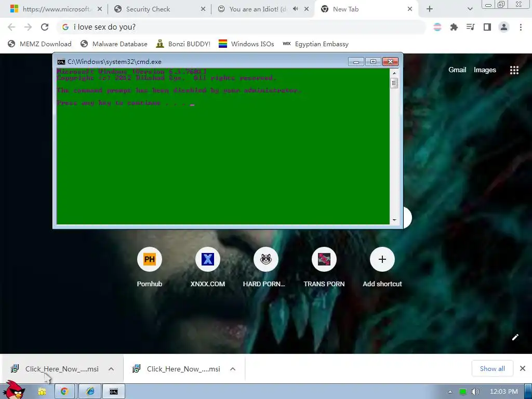Close the downloads bar
Image resolution: width=532 pixels, height=399 pixels.
(523, 368)
